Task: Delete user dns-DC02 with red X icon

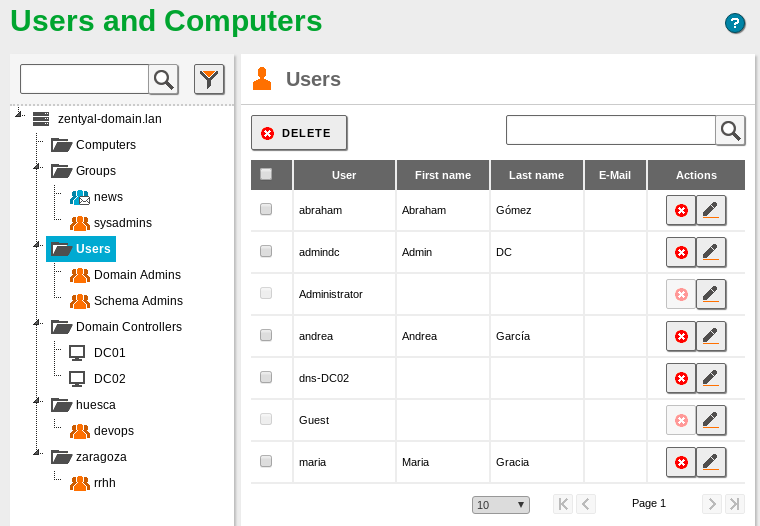Action: tap(681, 378)
